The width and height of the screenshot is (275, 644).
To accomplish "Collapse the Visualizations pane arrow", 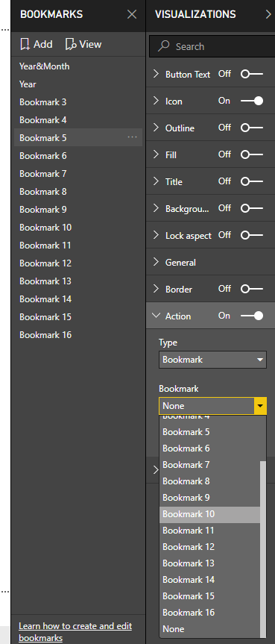I will (x=268, y=15).
